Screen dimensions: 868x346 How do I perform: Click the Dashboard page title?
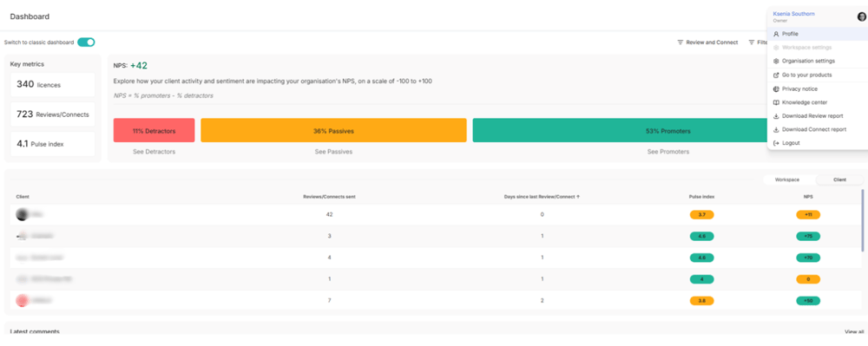pyautogui.click(x=30, y=16)
